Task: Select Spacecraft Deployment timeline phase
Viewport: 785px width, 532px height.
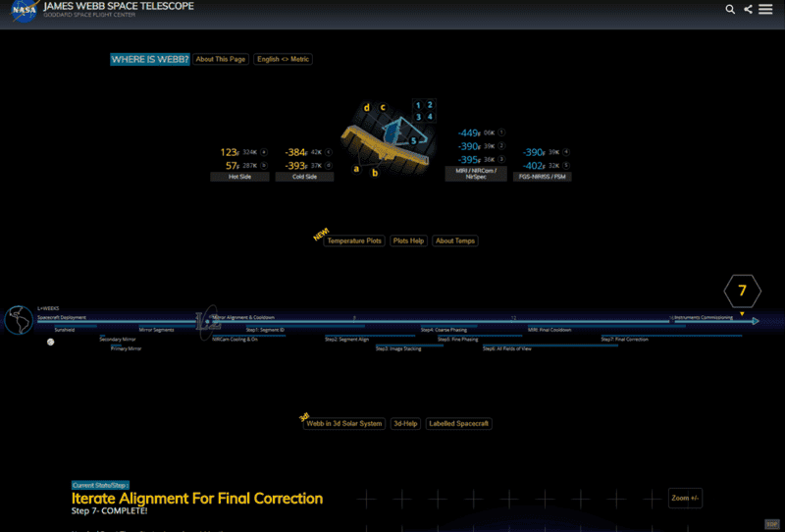Action: tap(62, 317)
